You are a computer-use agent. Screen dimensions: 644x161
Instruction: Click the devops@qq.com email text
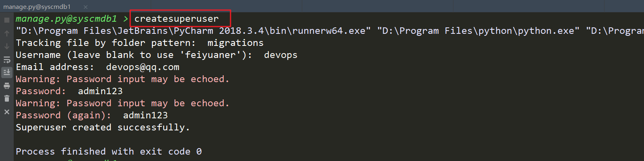pos(143,67)
